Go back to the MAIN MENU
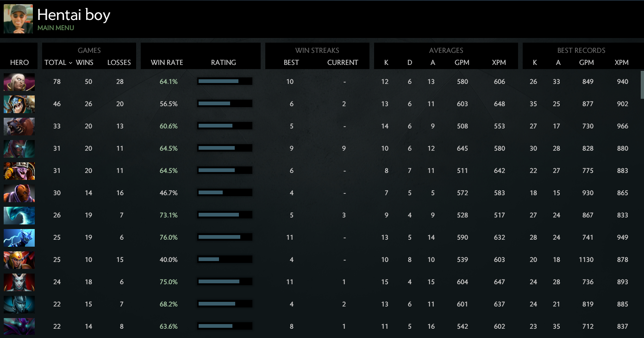Screen dimensions: 644x338 coord(56,27)
